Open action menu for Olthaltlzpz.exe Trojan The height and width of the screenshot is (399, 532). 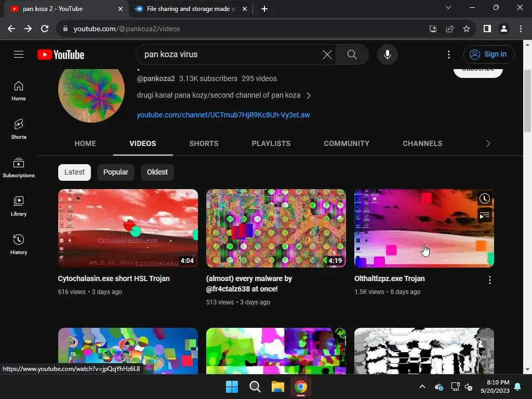489,280
